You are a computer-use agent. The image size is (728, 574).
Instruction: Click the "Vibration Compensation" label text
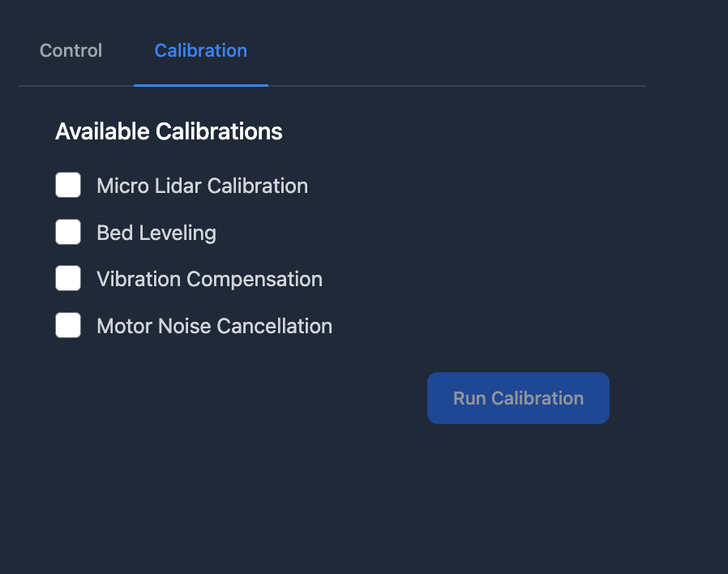pos(209,279)
